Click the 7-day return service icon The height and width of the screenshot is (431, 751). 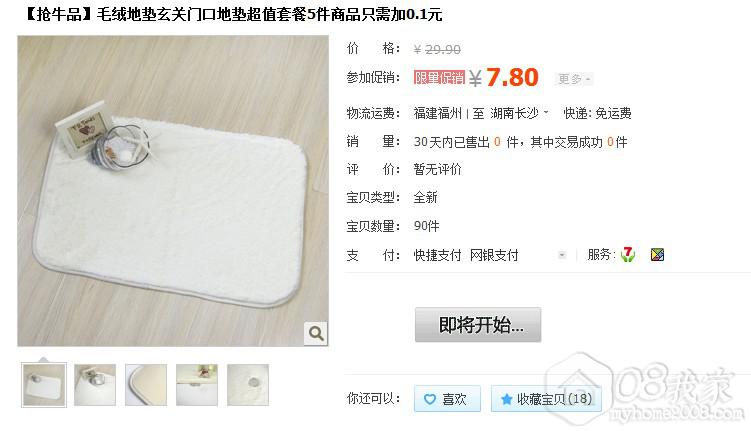(x=628, y=254)
